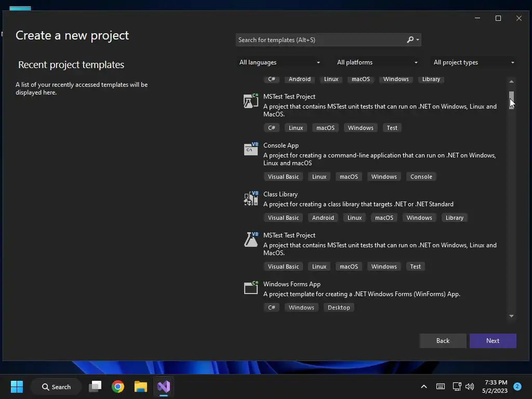Click the Library tag under VB Class Library
532x399 pixels.
(x=454, y=218)
